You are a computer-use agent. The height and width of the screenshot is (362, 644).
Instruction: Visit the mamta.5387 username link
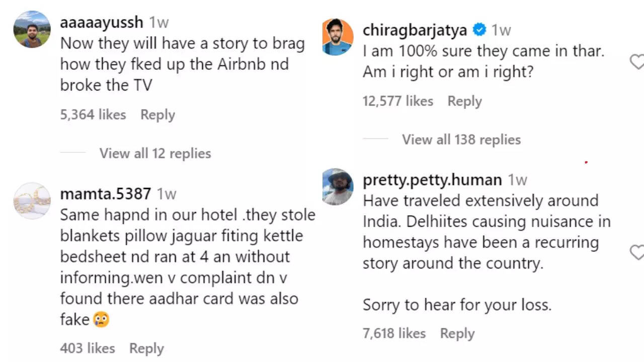tap(105, 194)
